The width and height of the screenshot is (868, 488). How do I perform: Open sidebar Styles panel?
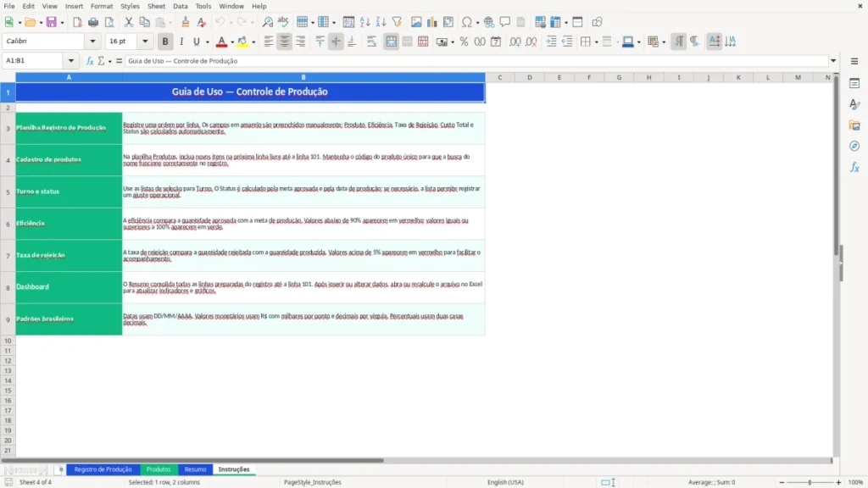[x=854, y=104]
